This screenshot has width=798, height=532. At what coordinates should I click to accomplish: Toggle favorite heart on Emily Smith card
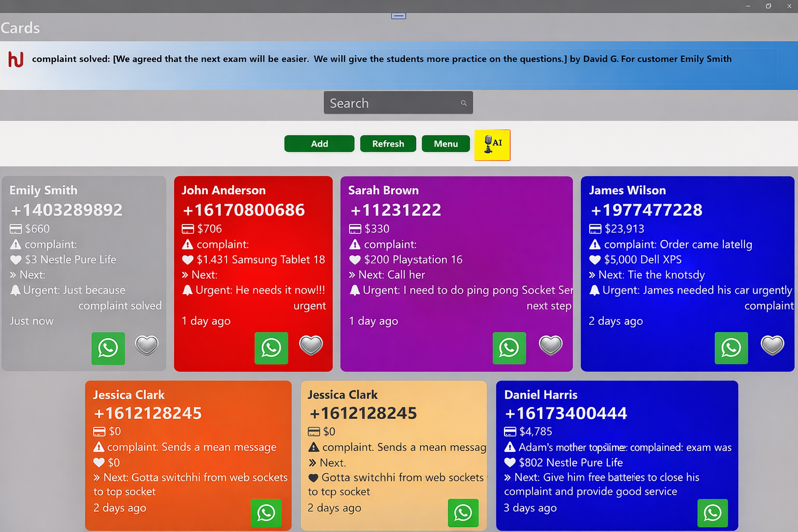click(x=147, y=345)
